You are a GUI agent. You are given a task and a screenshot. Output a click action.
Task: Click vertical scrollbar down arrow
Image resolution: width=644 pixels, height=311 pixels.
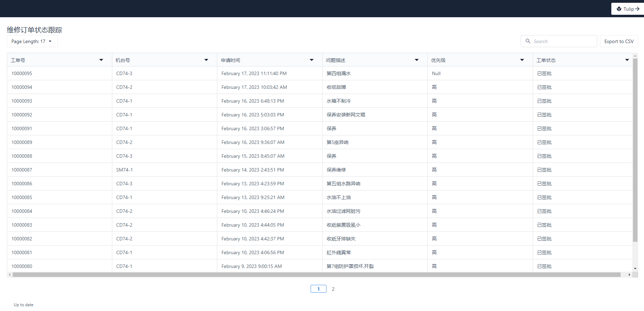635,269
